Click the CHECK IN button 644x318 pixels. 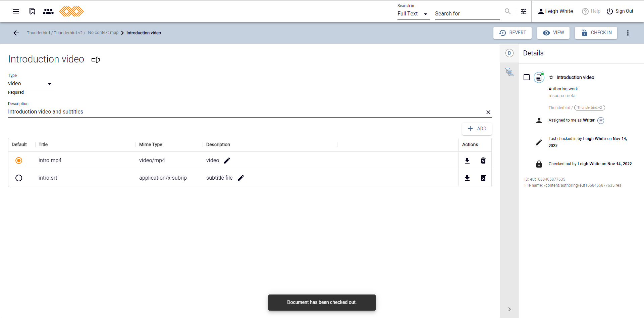pos(596,33)
